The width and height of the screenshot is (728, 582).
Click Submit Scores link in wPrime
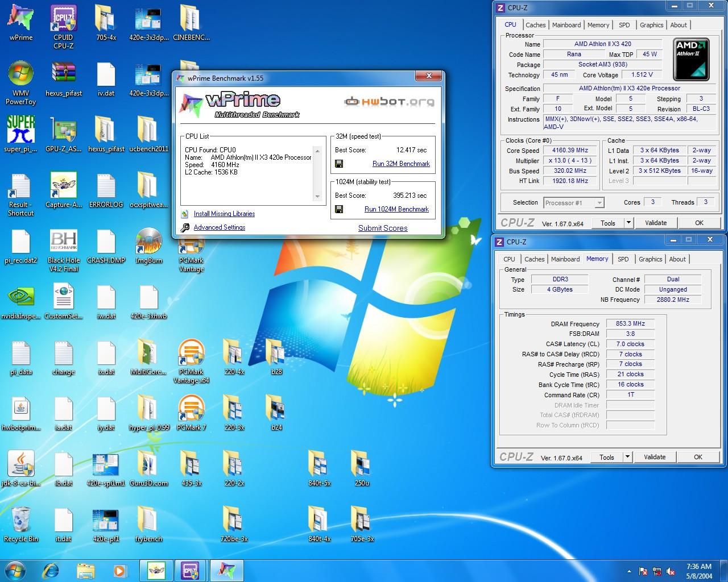[x=383, y=228]
